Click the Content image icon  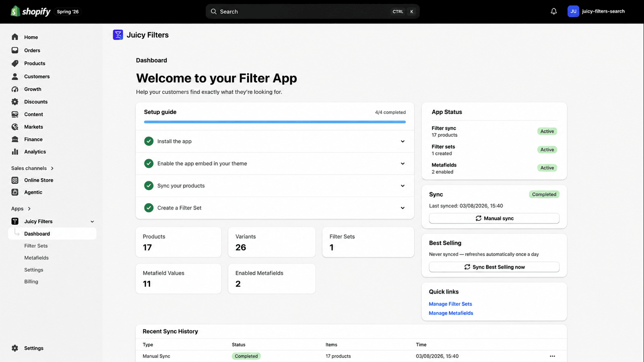coord(15,114)
